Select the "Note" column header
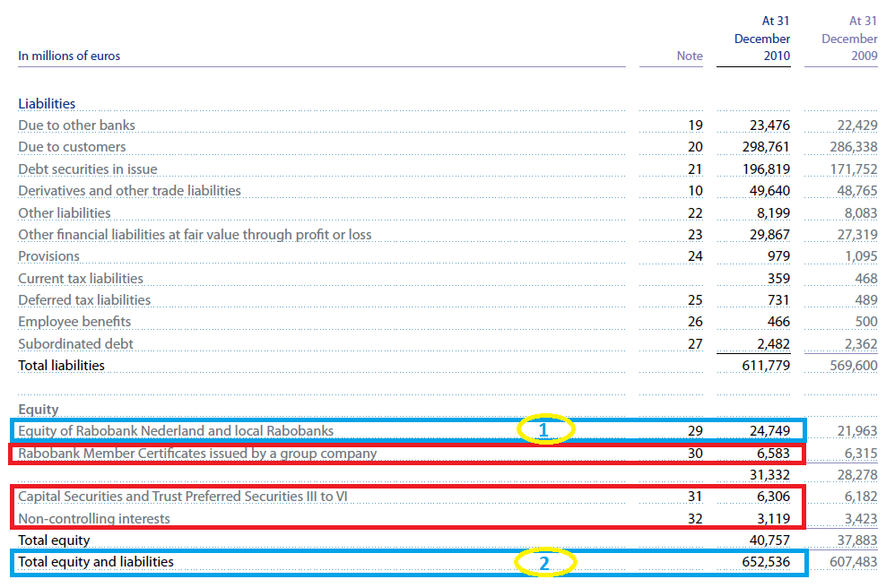The height and width of the screenshot is (588, 895). [x=690, y=56]
